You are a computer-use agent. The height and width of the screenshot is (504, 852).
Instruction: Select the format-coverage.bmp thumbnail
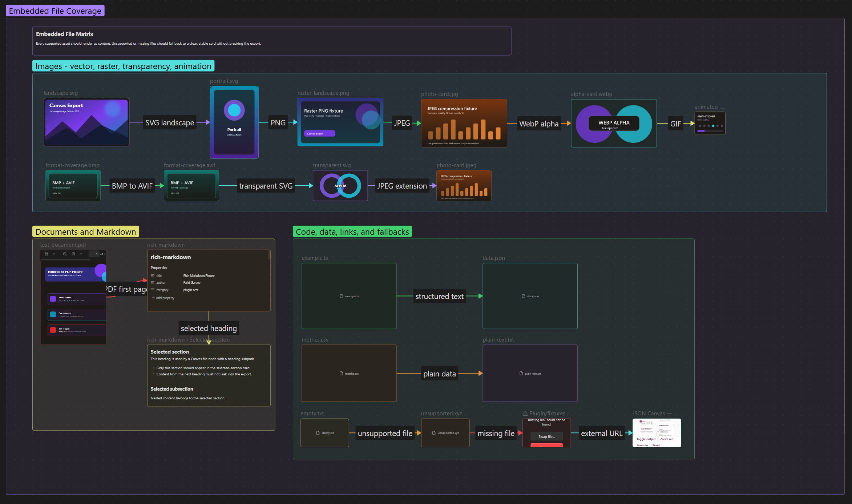pyautogui.click(x=73, y=186)
